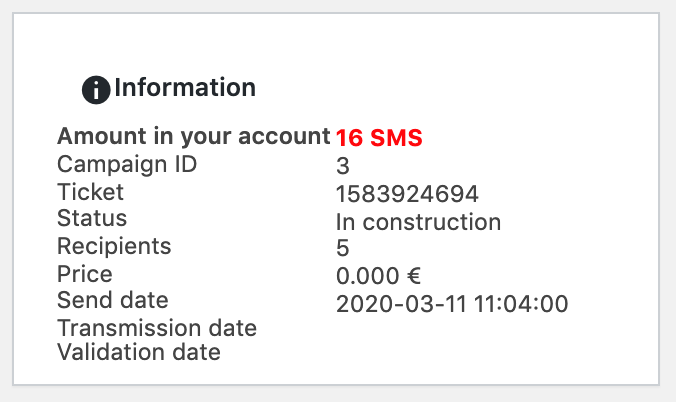The height and width of the screenshot is (402, 676).
Task: Click the Send date label
Action: tap(113, 300)
